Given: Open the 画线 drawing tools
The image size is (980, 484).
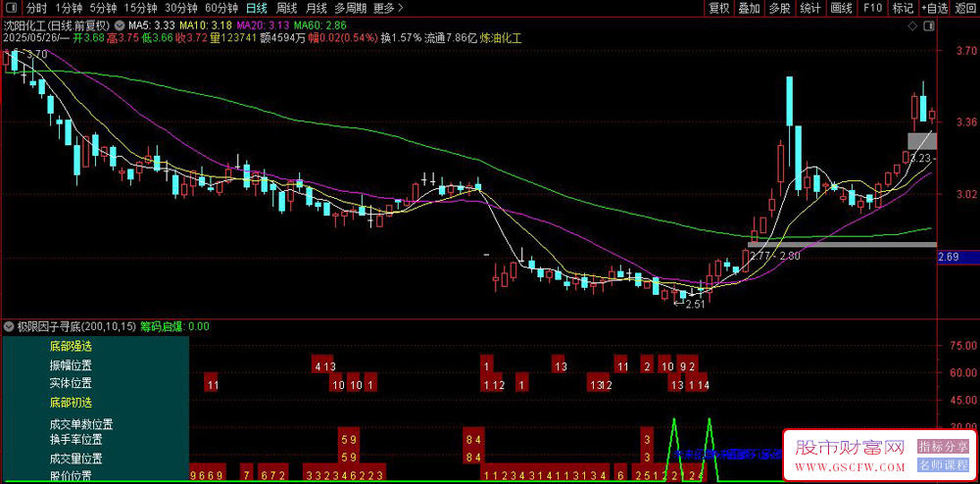Looking at the screenshot, I should 842,8.
